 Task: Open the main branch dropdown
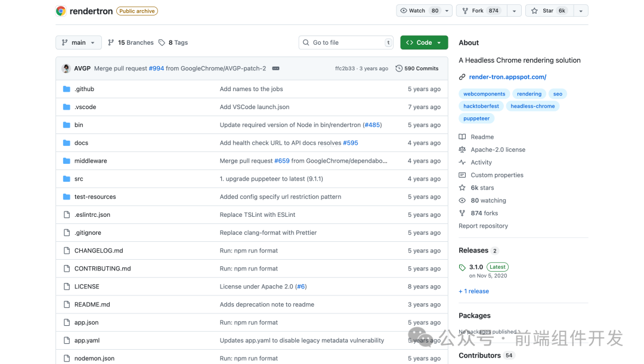click(x=79, y=43)
